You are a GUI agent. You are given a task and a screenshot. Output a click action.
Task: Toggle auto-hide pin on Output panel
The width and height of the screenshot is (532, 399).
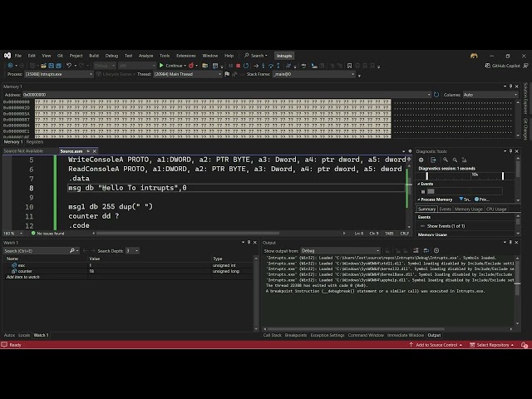pyautogui.click(x=510, y=242)
